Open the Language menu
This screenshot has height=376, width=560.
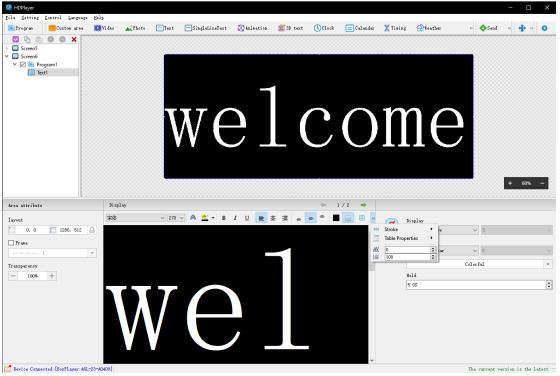pos(78,17)
